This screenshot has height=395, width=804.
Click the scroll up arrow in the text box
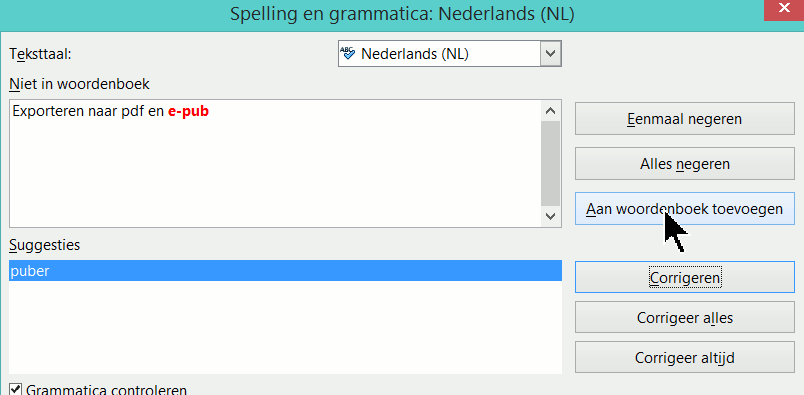point(551,110)
